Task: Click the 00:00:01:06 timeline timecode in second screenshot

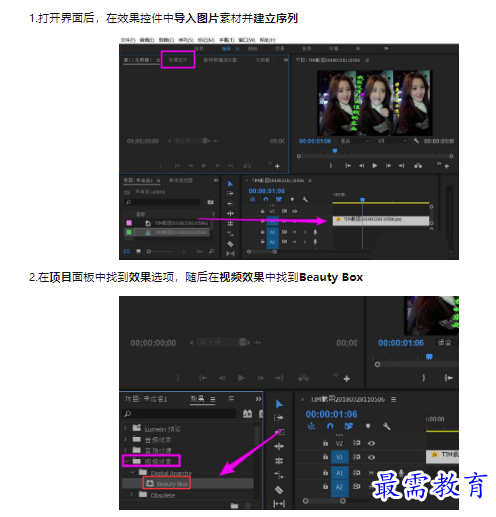Action: [331, 414]
